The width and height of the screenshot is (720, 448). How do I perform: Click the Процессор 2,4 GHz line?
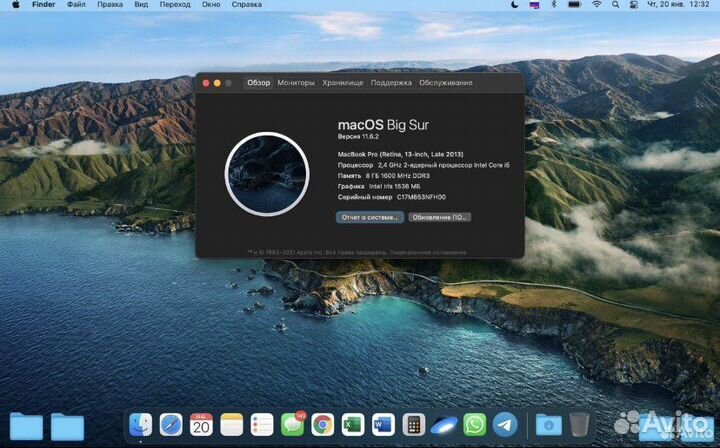[x=424, y=165]
